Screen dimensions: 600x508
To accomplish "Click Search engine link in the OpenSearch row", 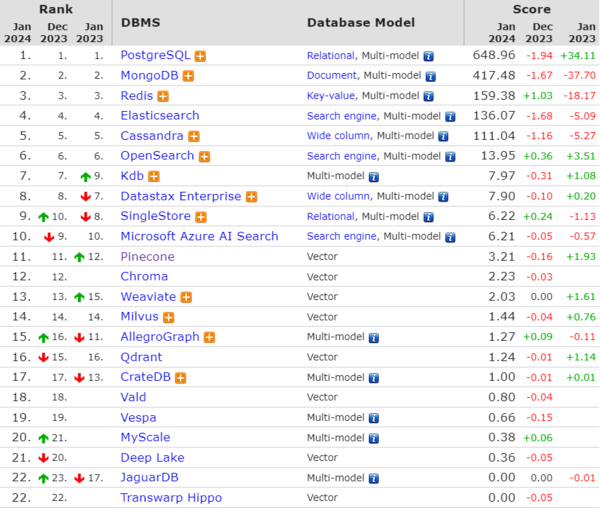I will click(x=341, y=156).
